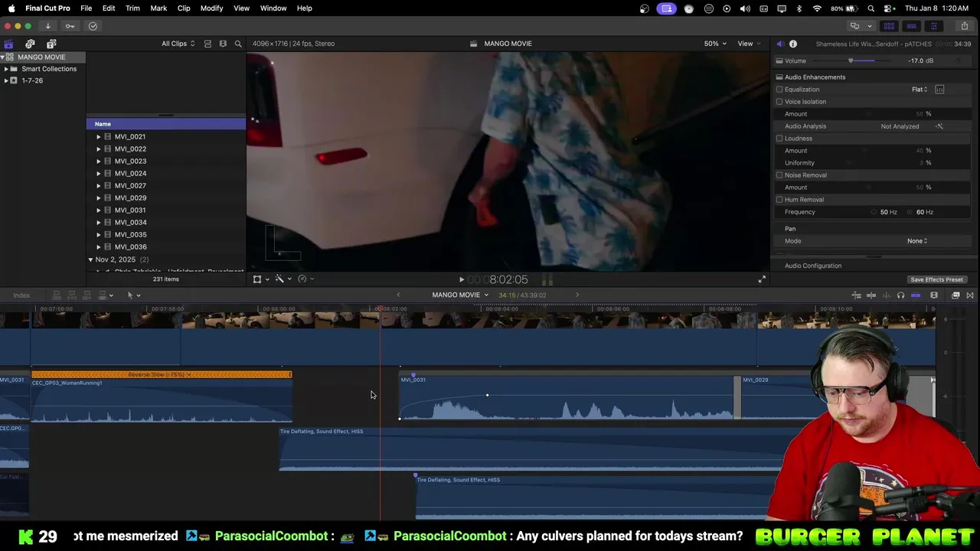Toggle the Browser panel visibility button
The width and height of the screenshot is (980, 551).
point(889,26)
